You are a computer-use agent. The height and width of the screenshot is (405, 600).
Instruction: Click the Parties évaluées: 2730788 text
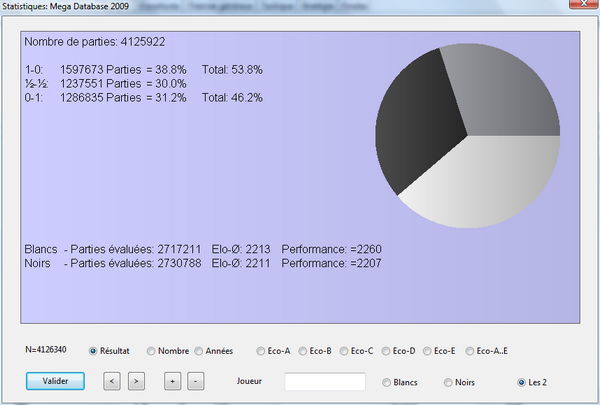tap(135, 263)
